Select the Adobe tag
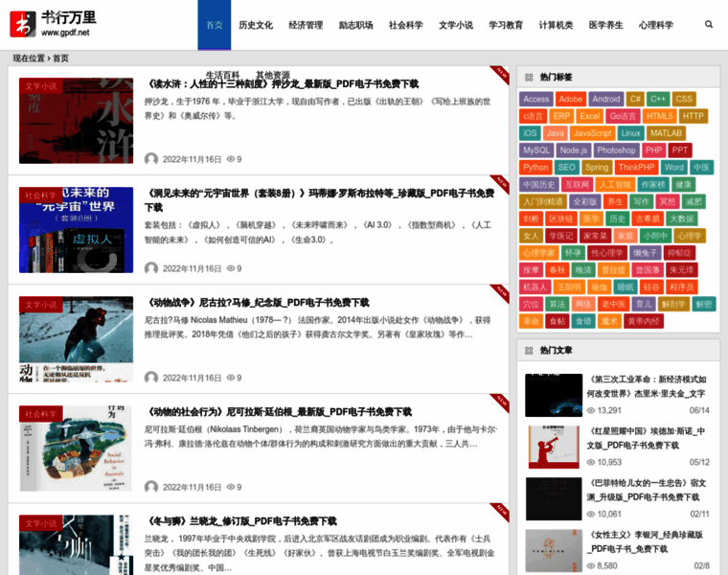 (x=571, y=99)
